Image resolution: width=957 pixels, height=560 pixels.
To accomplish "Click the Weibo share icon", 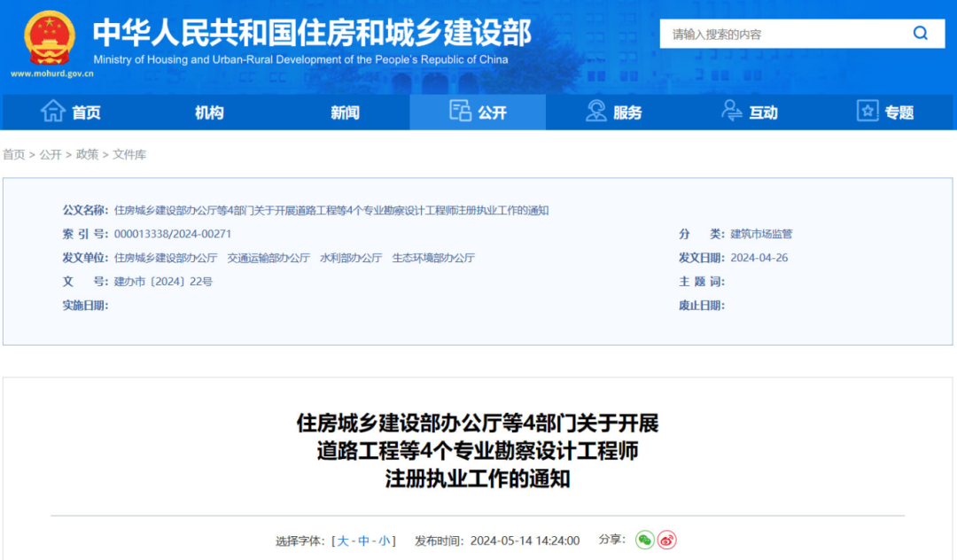I will 668,540.
